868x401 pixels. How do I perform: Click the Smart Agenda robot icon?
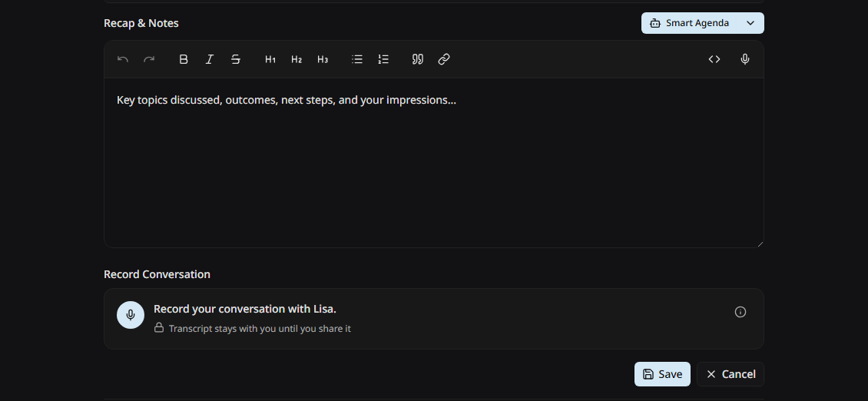coord(655,23)
